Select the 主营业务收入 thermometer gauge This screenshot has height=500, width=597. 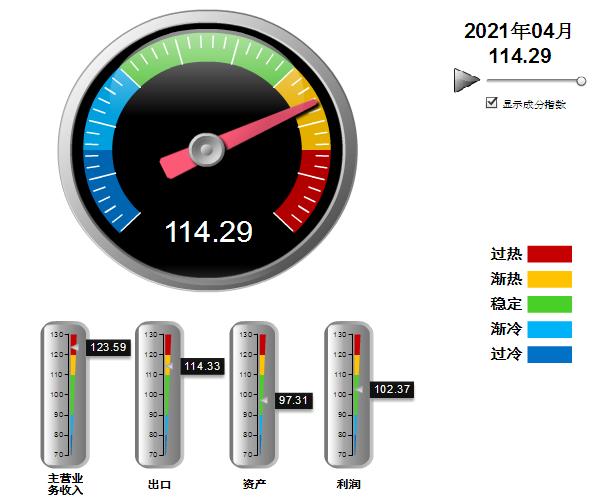(65, 394)
